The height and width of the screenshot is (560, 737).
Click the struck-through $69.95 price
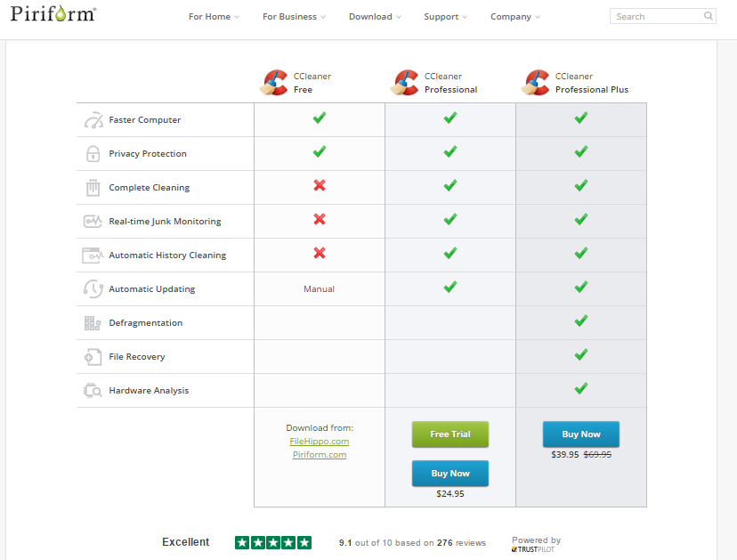[x=597, y=455]
